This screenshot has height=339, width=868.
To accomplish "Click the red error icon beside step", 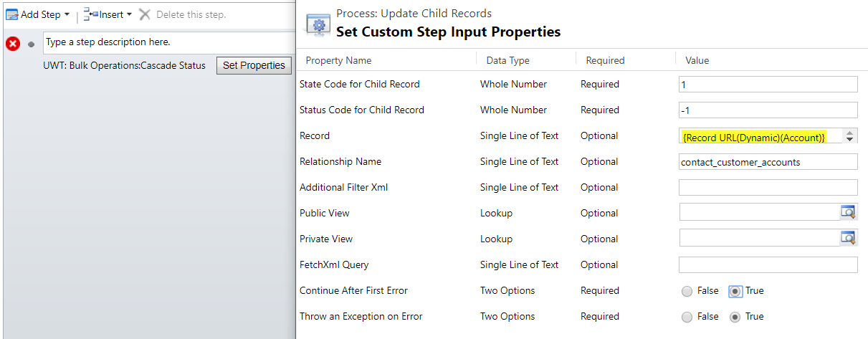I will 13,44.
